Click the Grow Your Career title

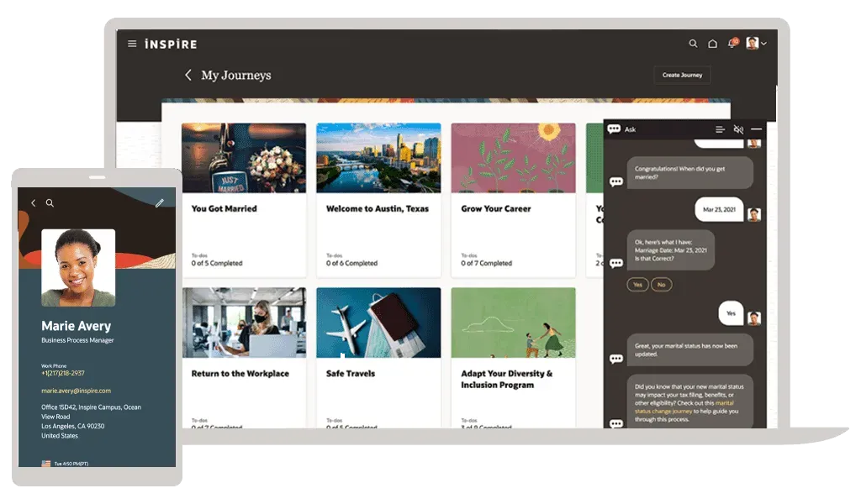(496, 208)
